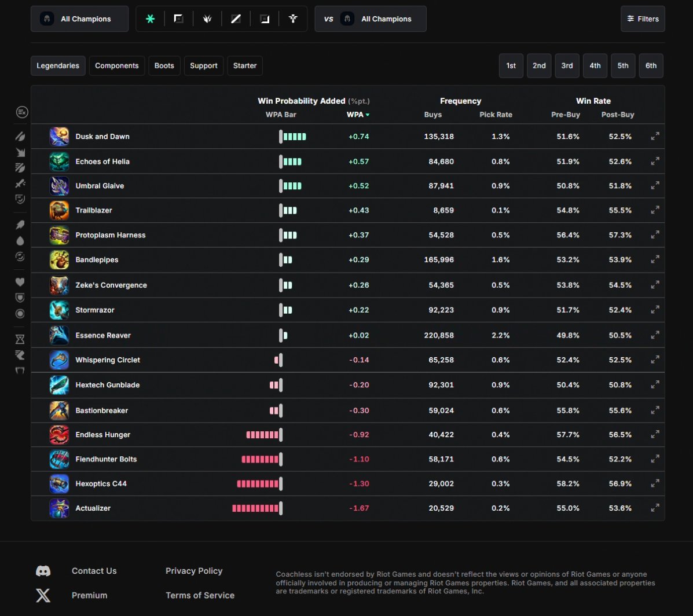Select the support role icon
Viewport: 693px width, 616px height.
tap(293, 19)
